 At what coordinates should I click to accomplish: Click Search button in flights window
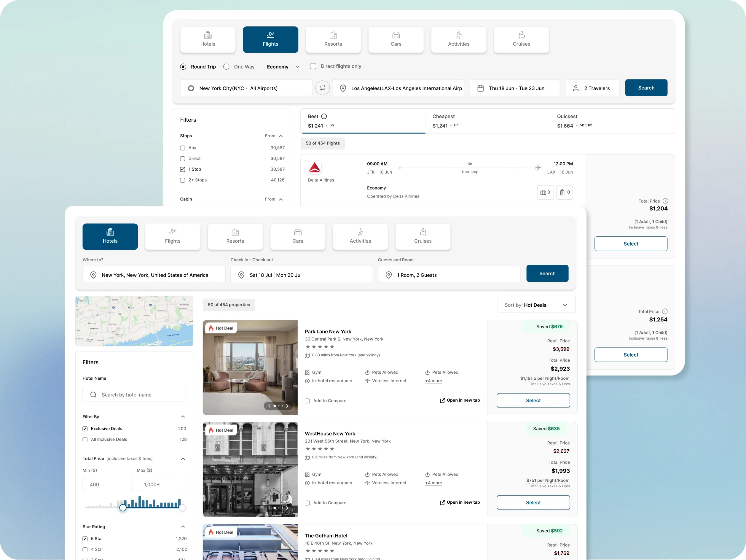click(646, 88)
